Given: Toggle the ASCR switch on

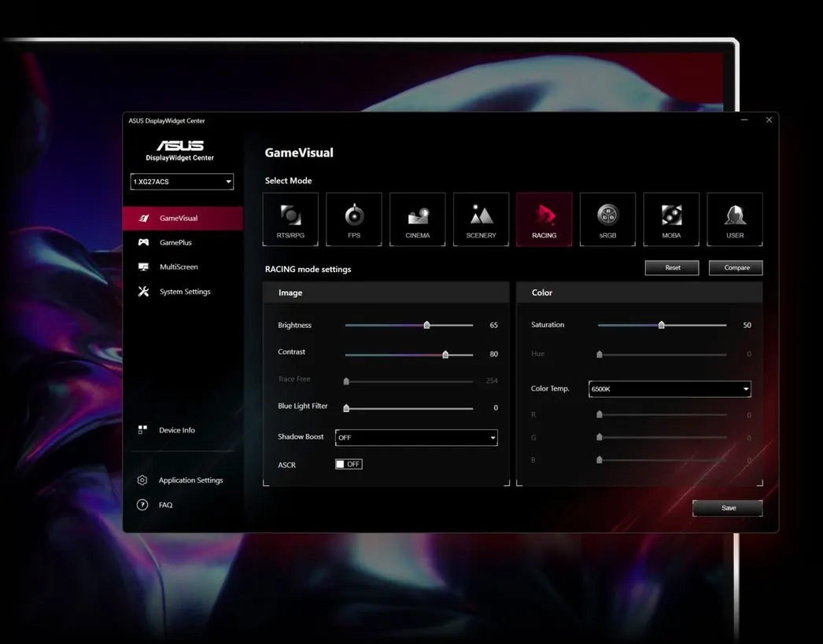Looking at the screenshot, I should tap(349, 464).
